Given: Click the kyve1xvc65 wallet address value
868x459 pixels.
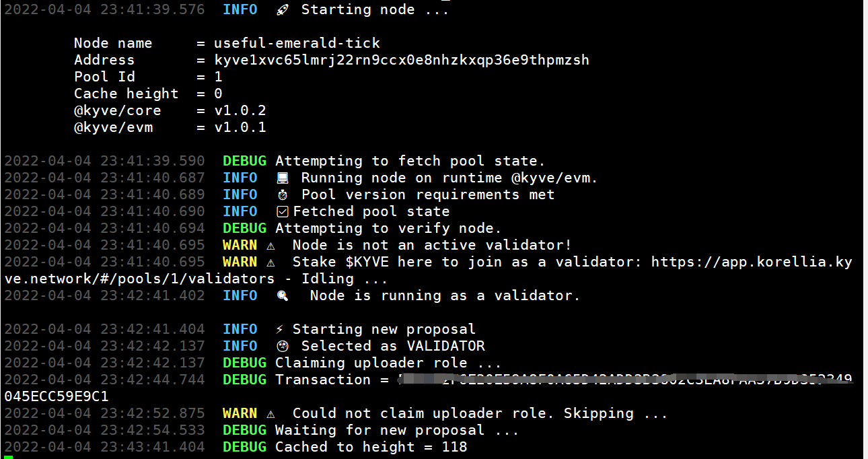Looking at the screenshot, I should [401, 61].
